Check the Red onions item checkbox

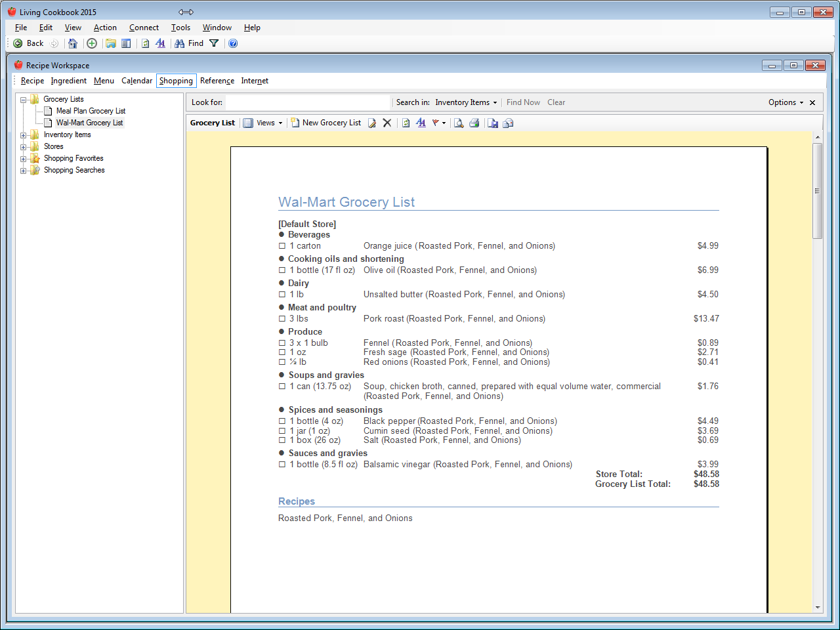(282, 362)
